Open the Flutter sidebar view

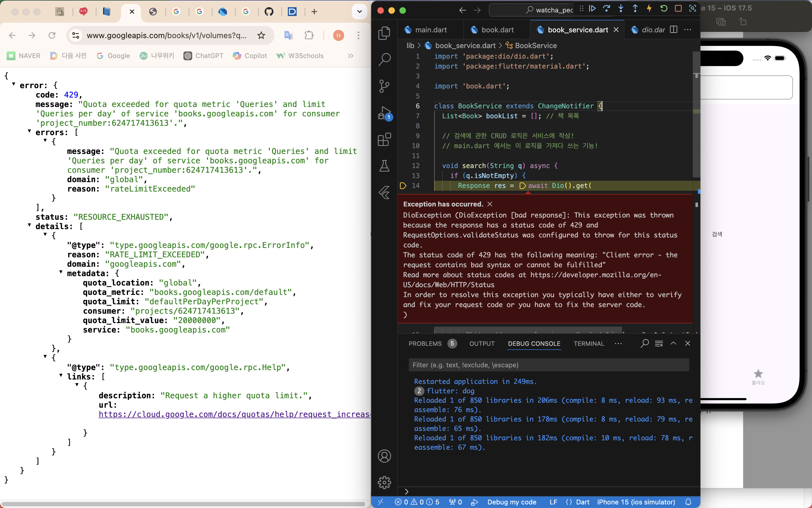384,193
